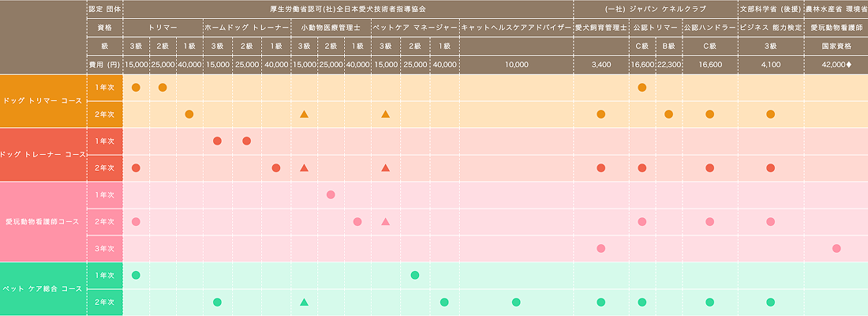The height and width of the screenshot is (316, 868).
Task: Click the green triangle under 小動物医療管理士 3級
Action: (x=304, y=303)
